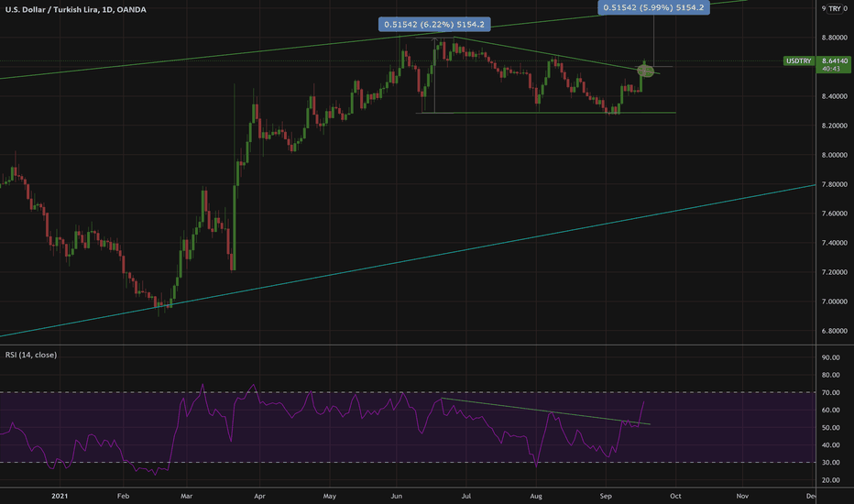Click the Apr label on time axis
The height and width of the screenshot is (504, 854).
(259, 496)
